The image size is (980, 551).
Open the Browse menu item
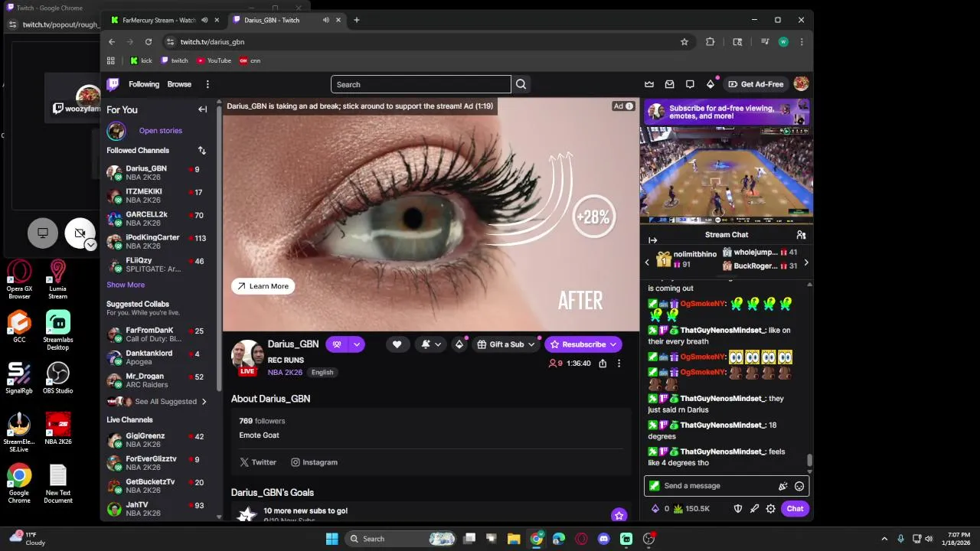click(x=179, y=84)
